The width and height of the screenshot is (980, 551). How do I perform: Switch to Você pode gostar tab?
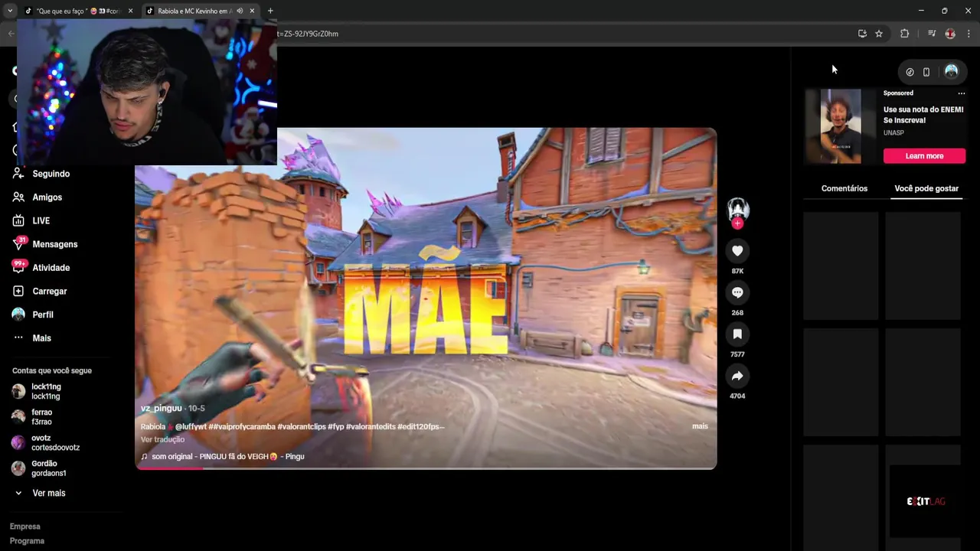[926, 188]
